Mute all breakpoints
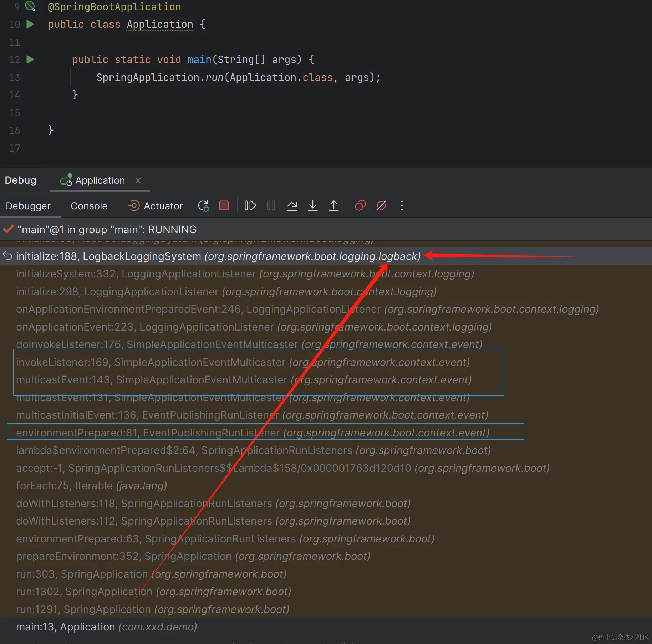The height and width of the screenshot is (644, 652). point(381,205)
